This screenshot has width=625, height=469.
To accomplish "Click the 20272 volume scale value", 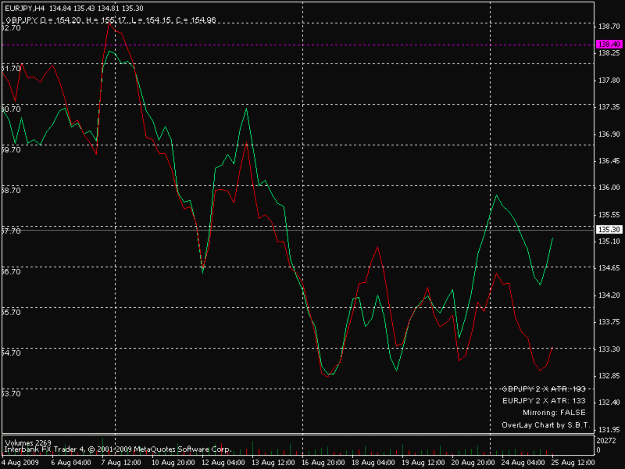I will 604,440.
